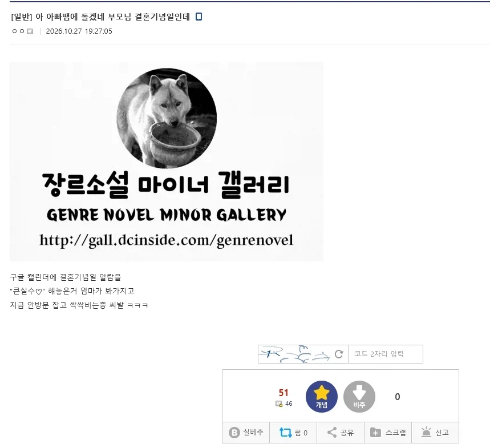490x448 pixels.
Task: Downvote with the 비추 arrow button
Action: [359, 397]
